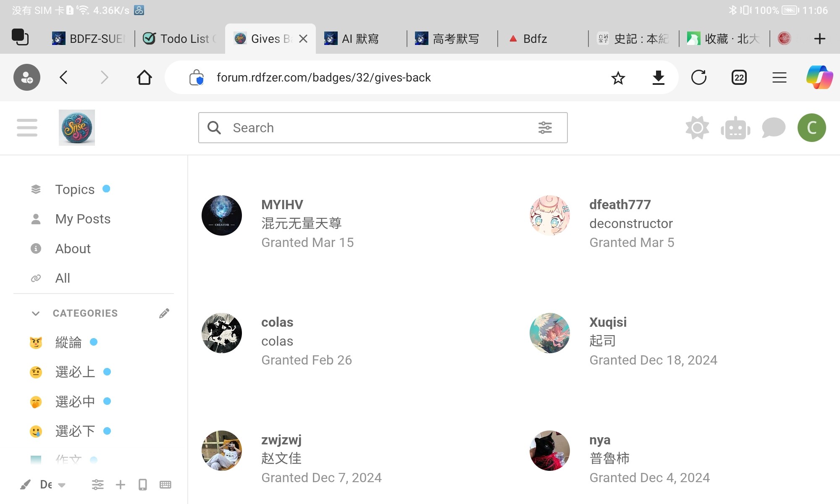The image size is (840, 504).
Task: Open the forum sidebar hamburger menu
Action: (27, 128)
